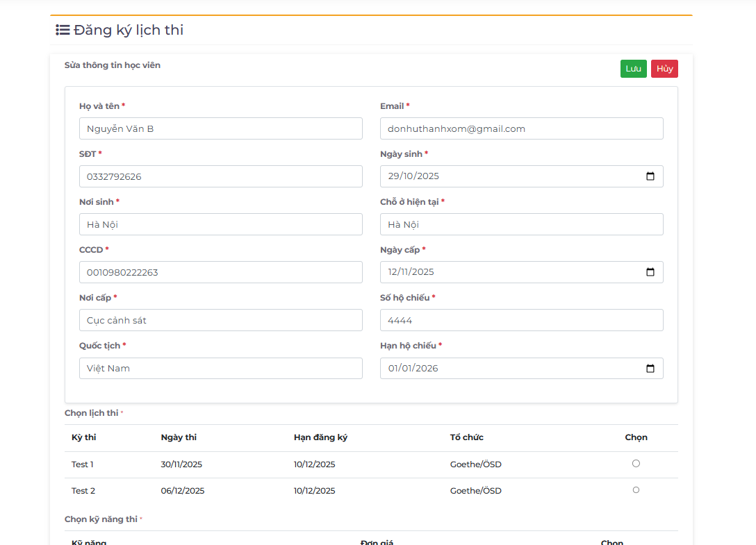Click the Nơi cấp input field
This screenshot has height=545, width=756.
tap(220, 320)
